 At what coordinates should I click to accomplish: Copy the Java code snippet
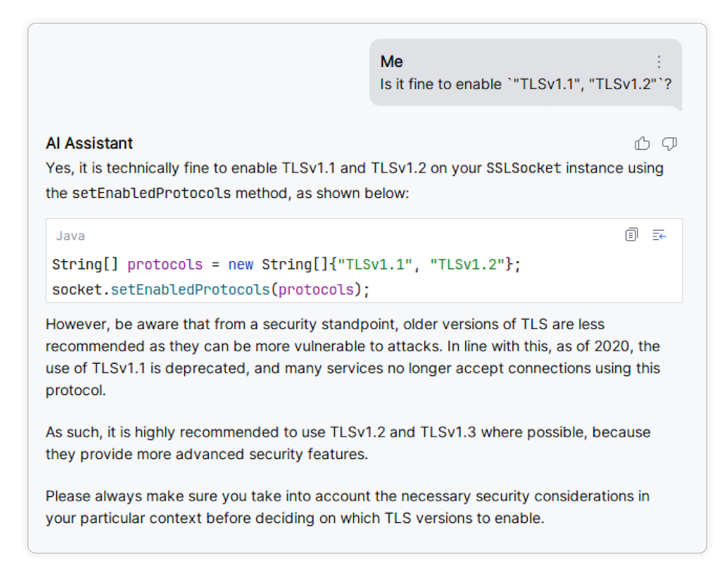(x=631, y=235)
